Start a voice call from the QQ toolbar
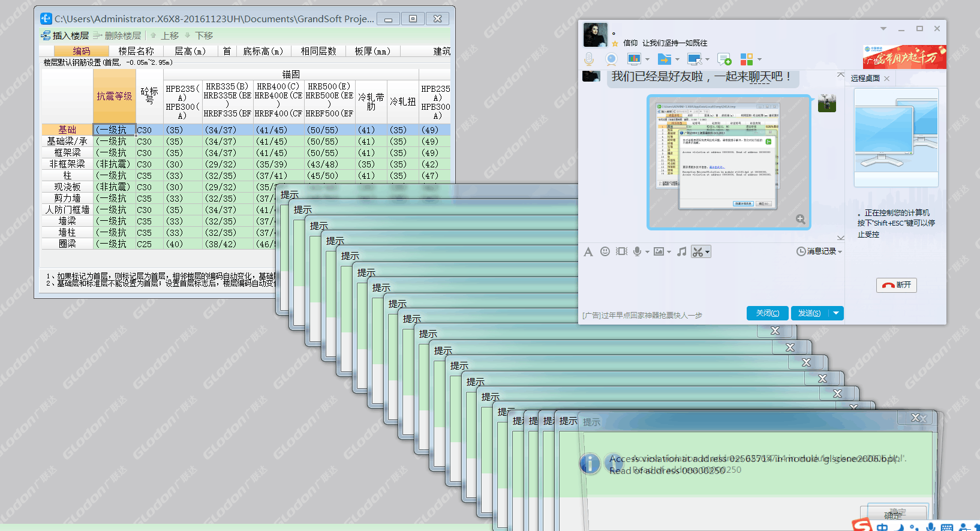 (589, 59)
